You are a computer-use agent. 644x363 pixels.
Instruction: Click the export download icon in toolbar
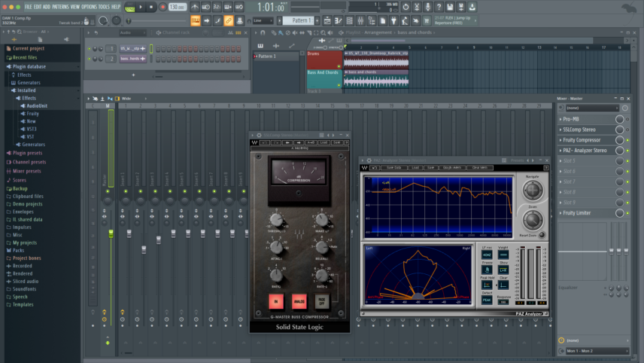coord(472,7)
